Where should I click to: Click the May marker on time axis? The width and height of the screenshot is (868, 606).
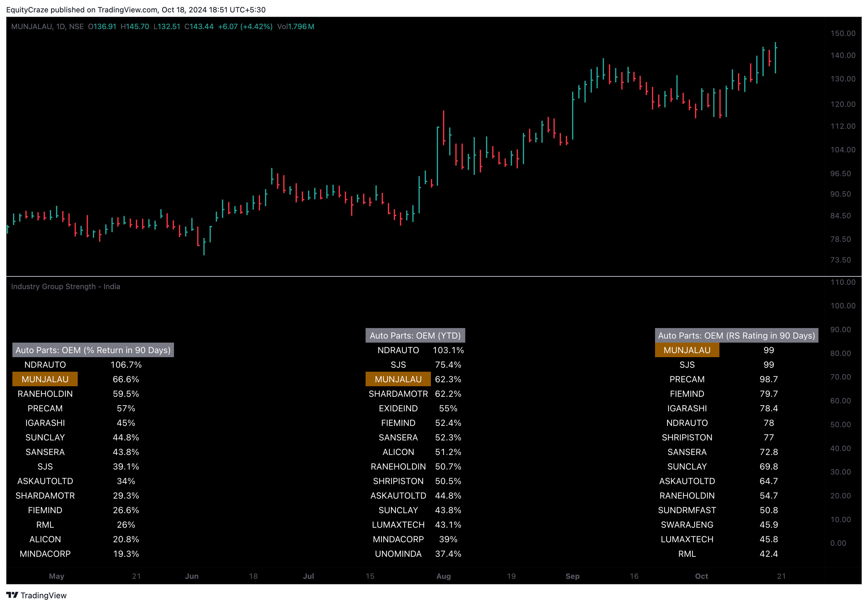pos(57,576)
